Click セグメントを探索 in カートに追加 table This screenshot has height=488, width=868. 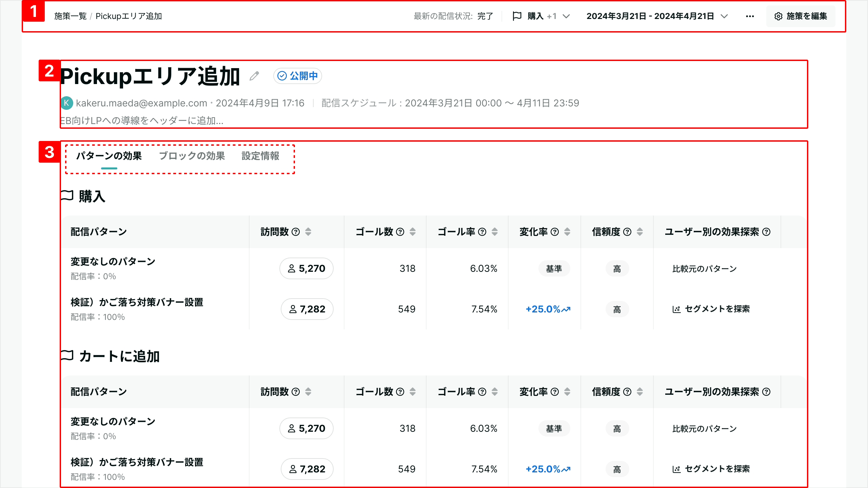711,469
